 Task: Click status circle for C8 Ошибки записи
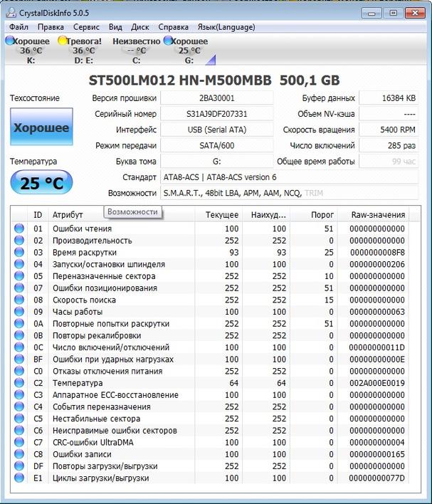coord(19,454)
